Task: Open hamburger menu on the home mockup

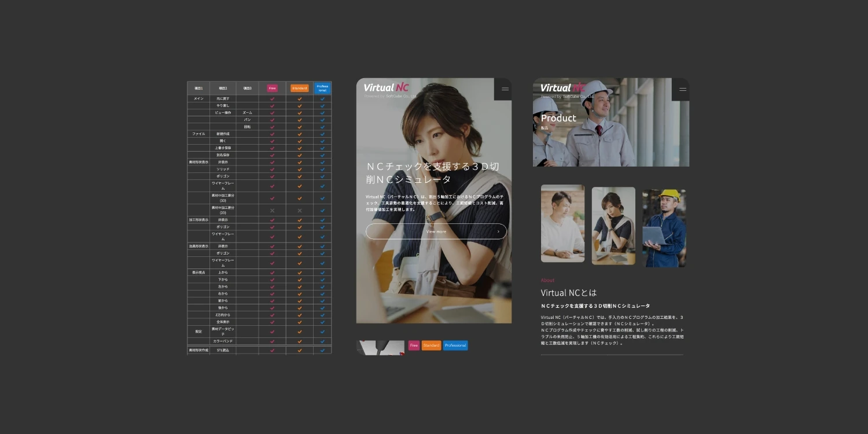Action: (x=505, y=89)
